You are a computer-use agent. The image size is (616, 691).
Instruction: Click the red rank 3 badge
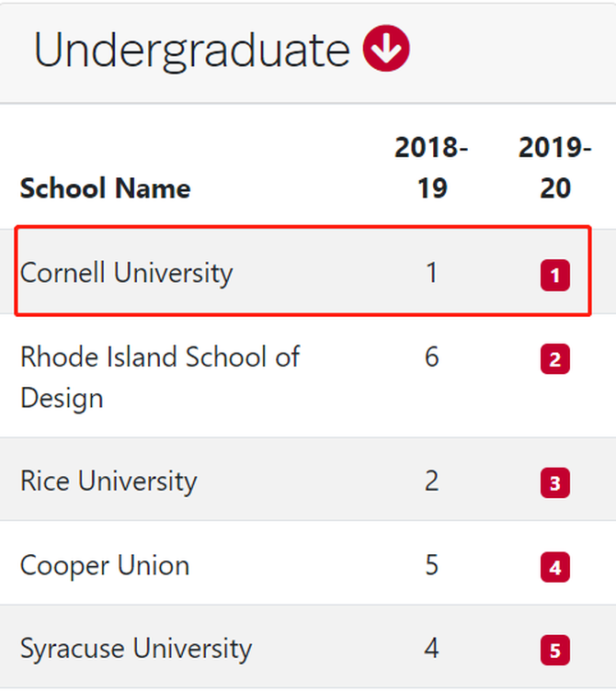pyautogui.click(x=554, y=483)
